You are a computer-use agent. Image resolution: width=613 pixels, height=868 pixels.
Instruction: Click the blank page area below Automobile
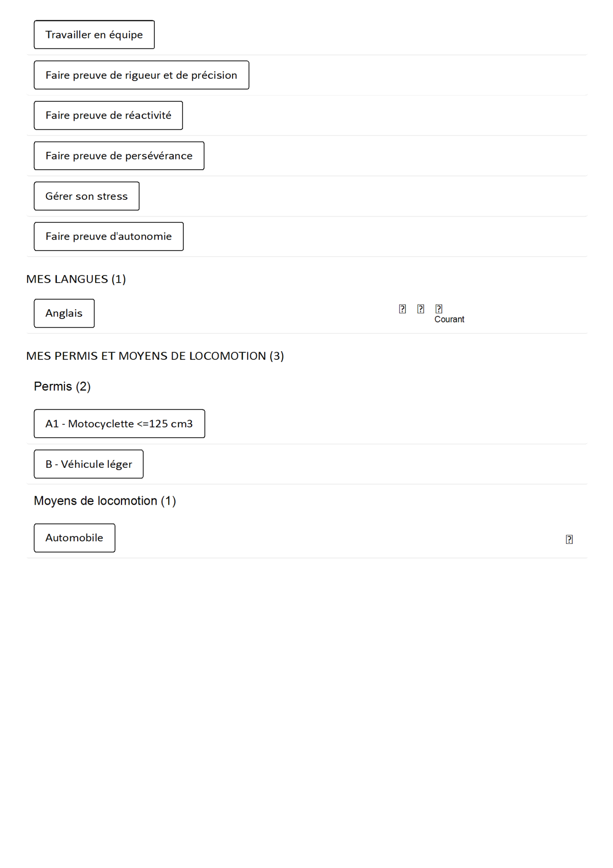[x=306, y=690]
